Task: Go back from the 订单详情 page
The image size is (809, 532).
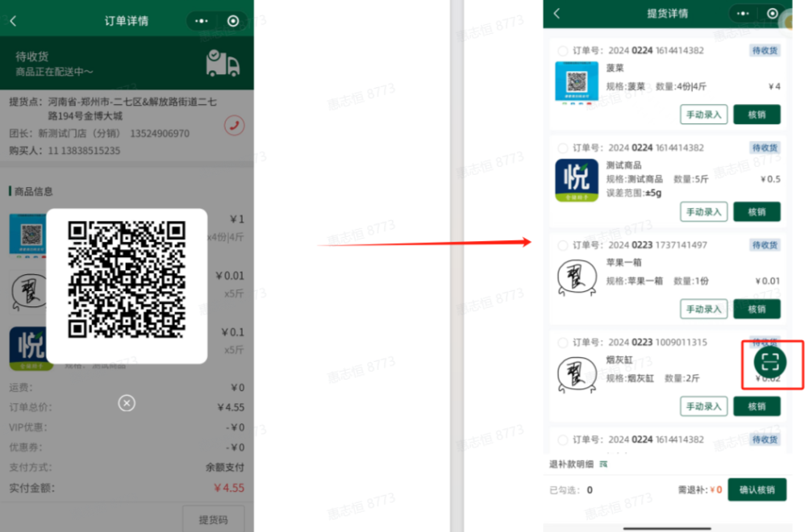Action: click(14, 21)
